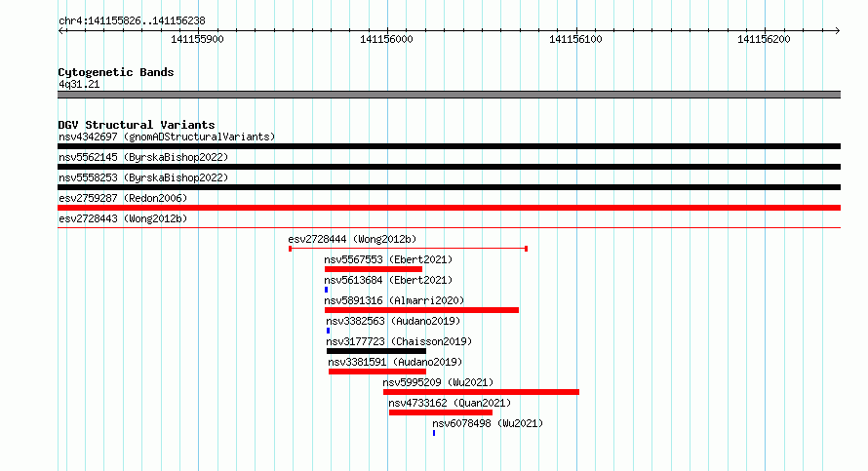Click the chr4:141155826..141156238 region label
The image size is (868, 471).
132,20
